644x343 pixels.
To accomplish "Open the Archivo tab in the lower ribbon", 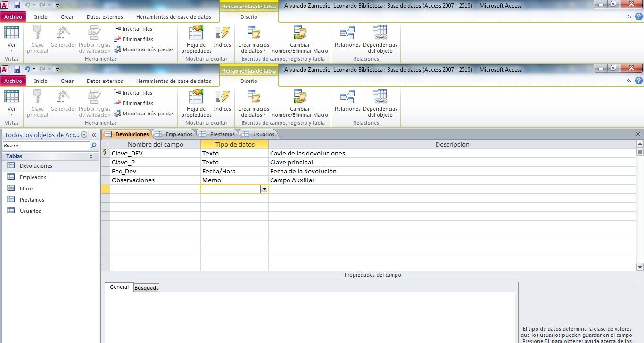I will (x=13, y=81).
